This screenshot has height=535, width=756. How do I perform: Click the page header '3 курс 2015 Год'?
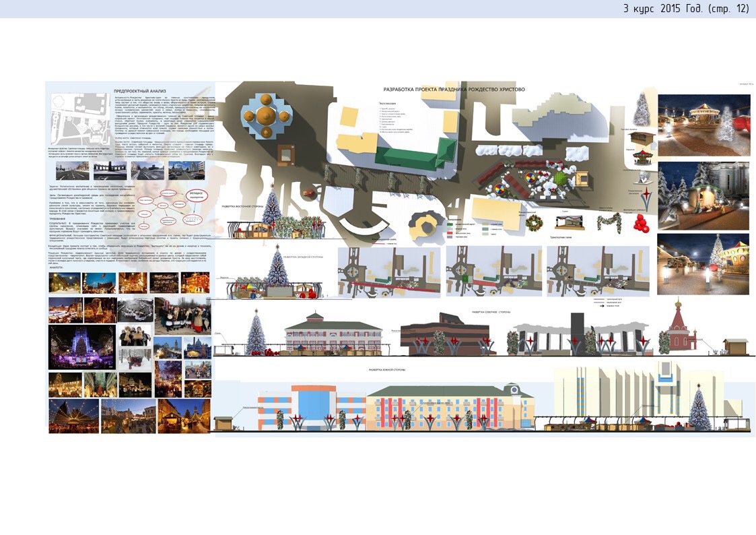(x=685, y=9)
